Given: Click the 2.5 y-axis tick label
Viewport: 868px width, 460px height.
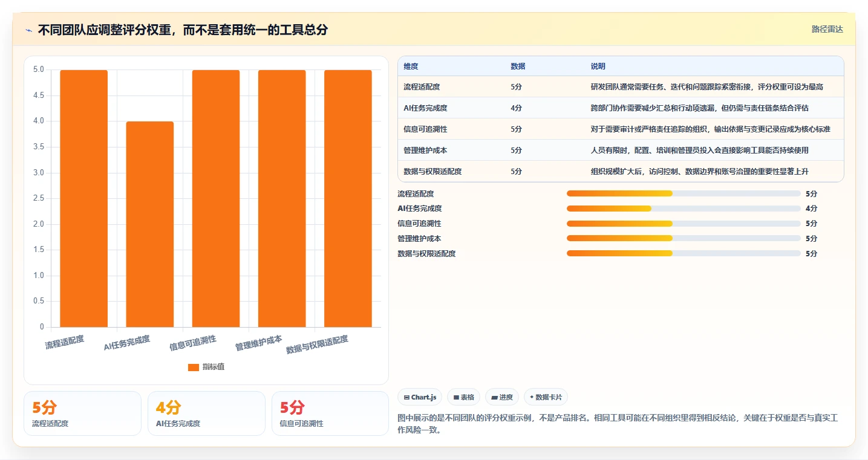Looking at the screenshot, I should click(x=39, y=198).
